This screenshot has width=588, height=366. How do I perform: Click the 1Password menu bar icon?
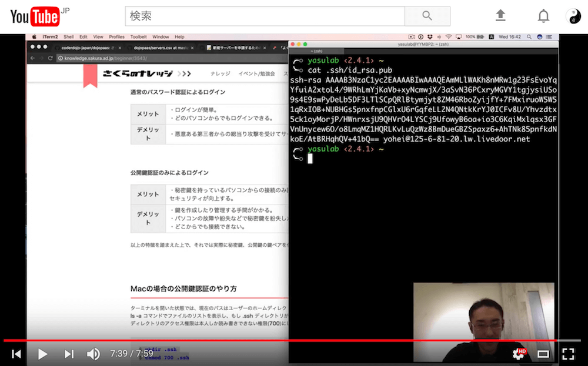[x=421, y=36]
